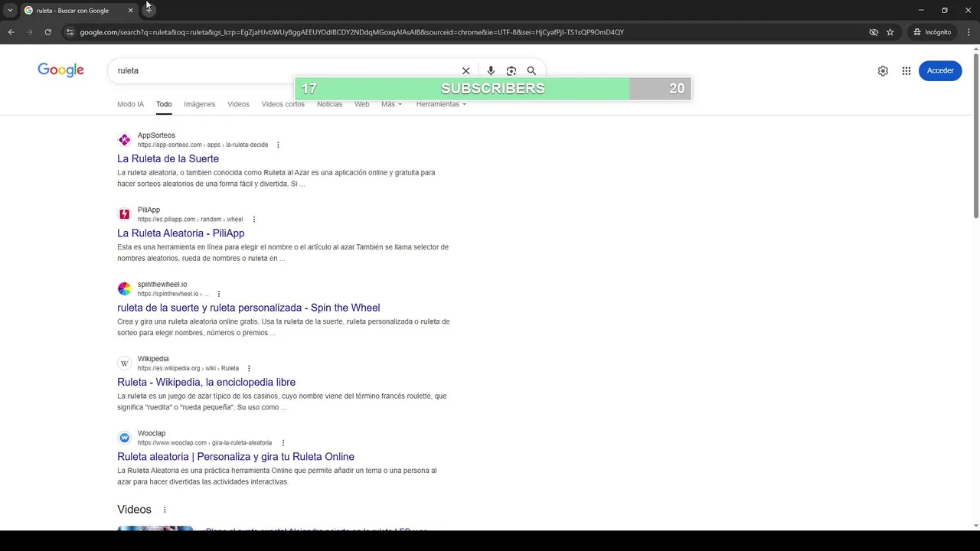Focus the Google search input field
The height and width of the screenshot is (551, 980).
(283, 70)
